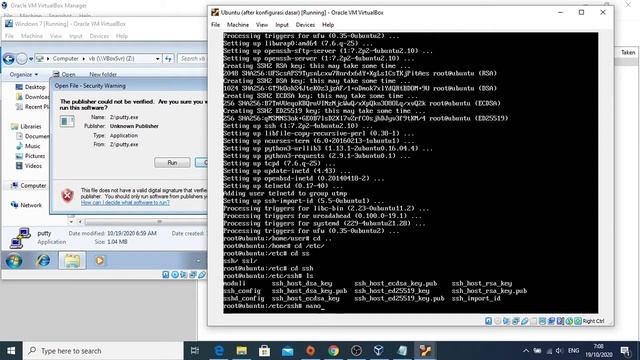Select Network in navigation pane
640x360 pixels.
27,205
